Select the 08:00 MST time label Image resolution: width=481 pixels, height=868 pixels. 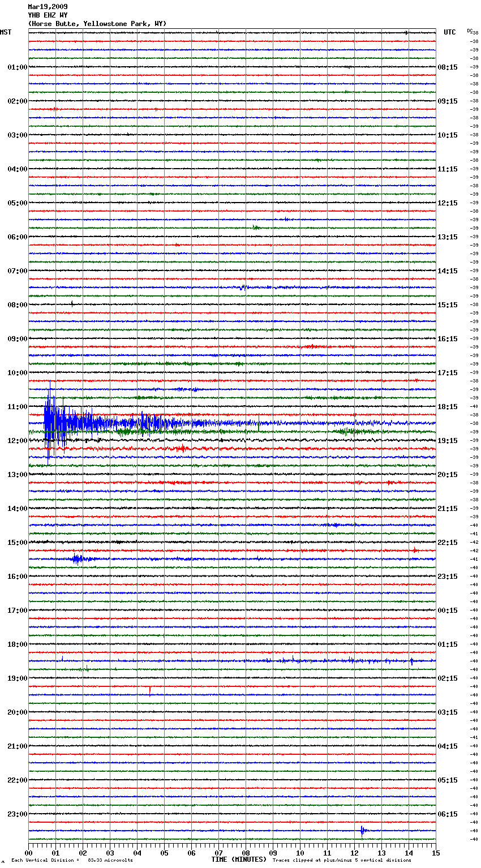point(17,305)
